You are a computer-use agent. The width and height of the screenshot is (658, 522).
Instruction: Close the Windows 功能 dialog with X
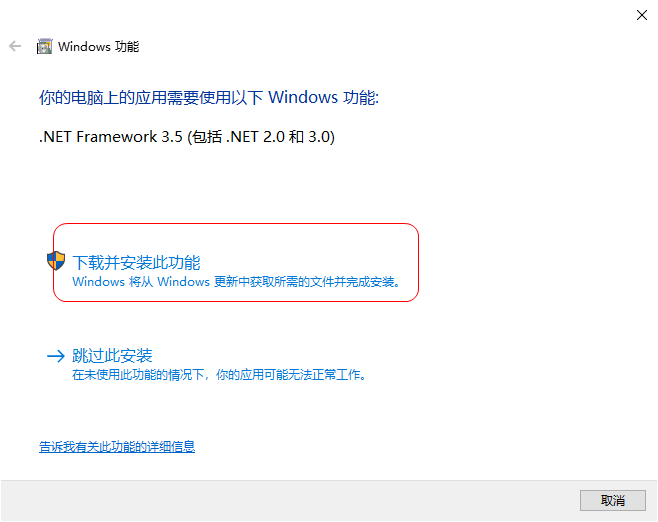[x=642, y=16]
